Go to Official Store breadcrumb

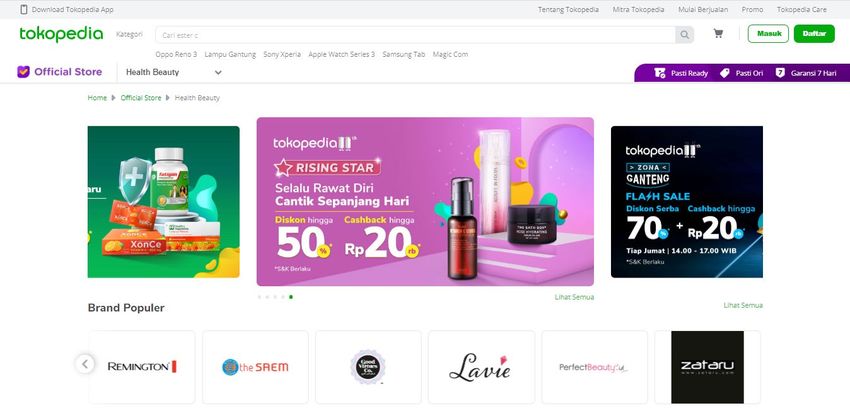pos(141,98)
